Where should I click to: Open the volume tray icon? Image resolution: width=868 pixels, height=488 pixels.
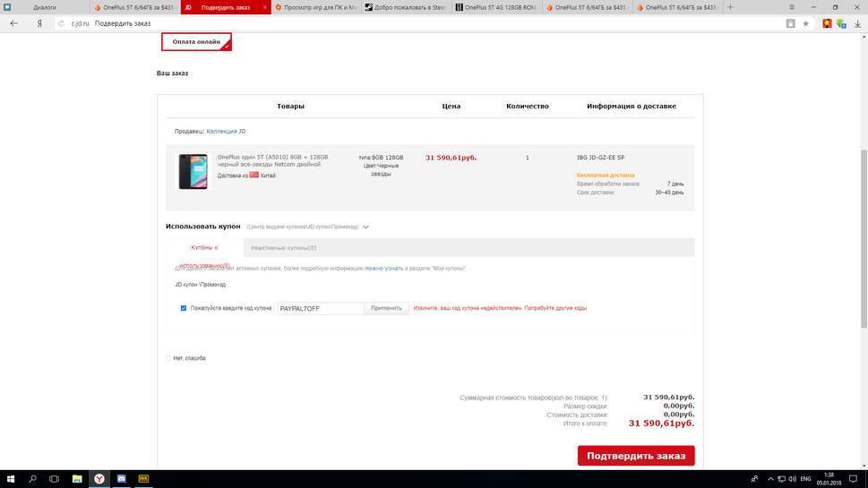point(792,478)
